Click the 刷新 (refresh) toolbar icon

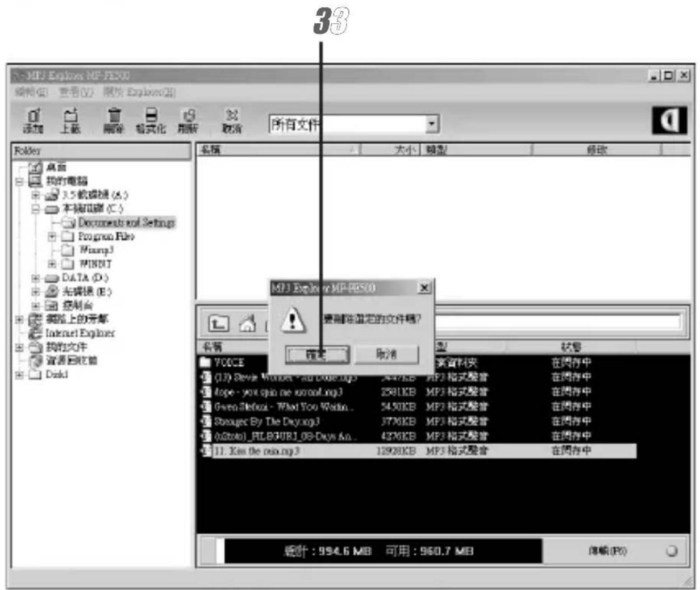[x=188, y=121]
